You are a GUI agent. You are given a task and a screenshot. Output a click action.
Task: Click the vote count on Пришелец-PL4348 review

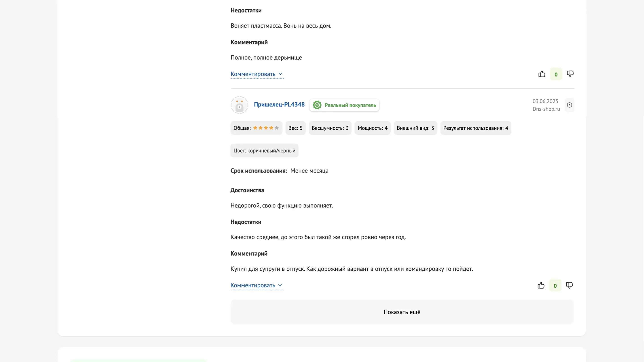point(555,286)
